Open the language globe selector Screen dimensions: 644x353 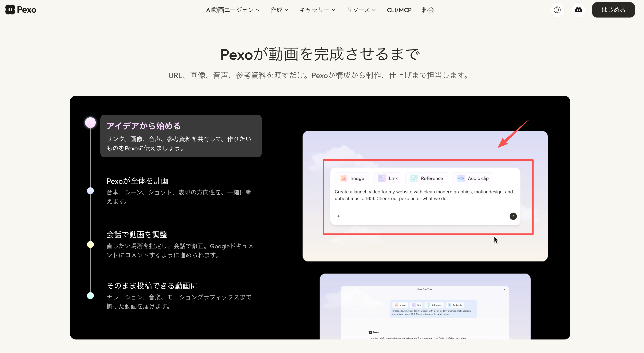pos(557,10)
